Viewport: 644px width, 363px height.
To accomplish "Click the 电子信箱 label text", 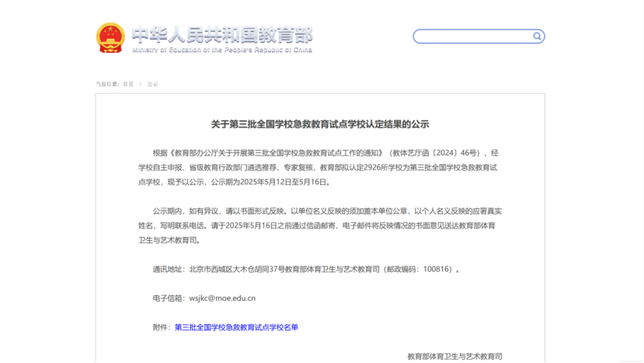I will pyautogui.click(x=169, y=298).
